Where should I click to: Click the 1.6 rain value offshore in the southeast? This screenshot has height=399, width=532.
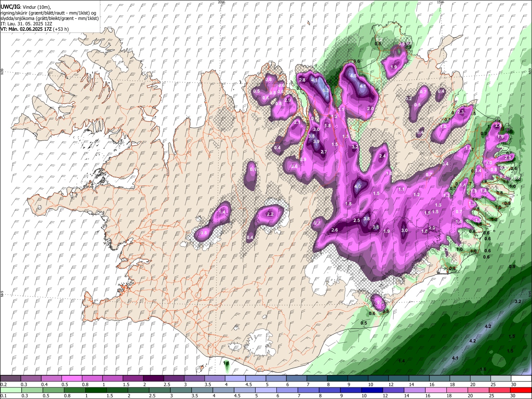coord(483,369)
